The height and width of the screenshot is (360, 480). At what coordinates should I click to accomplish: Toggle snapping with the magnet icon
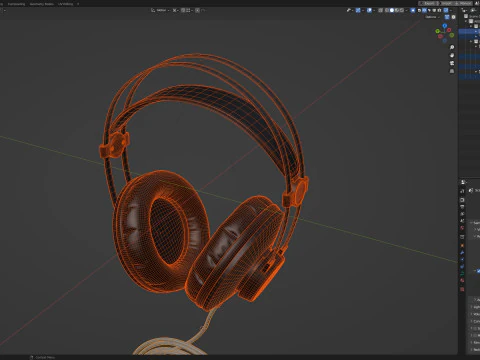click(183, 10)
